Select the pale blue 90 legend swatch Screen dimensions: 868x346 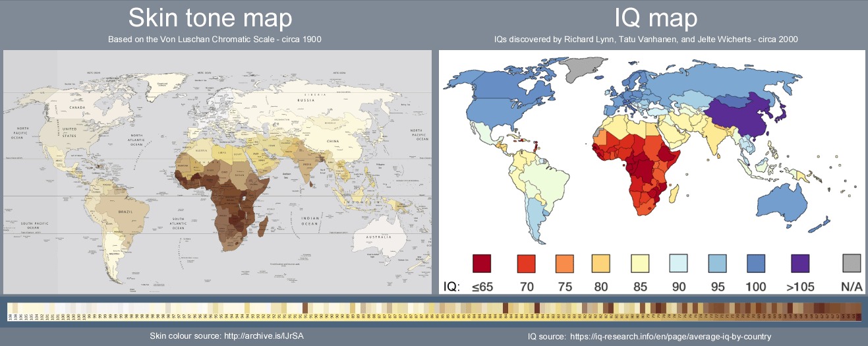click(x=678, y=263)
